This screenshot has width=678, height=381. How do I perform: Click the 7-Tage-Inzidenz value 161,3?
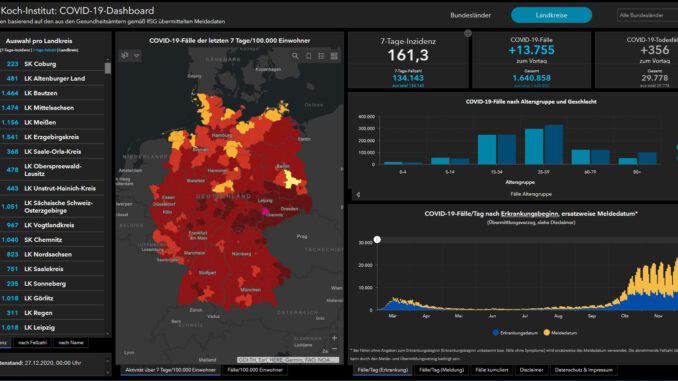pyautogui.click(x=408, y=55)
